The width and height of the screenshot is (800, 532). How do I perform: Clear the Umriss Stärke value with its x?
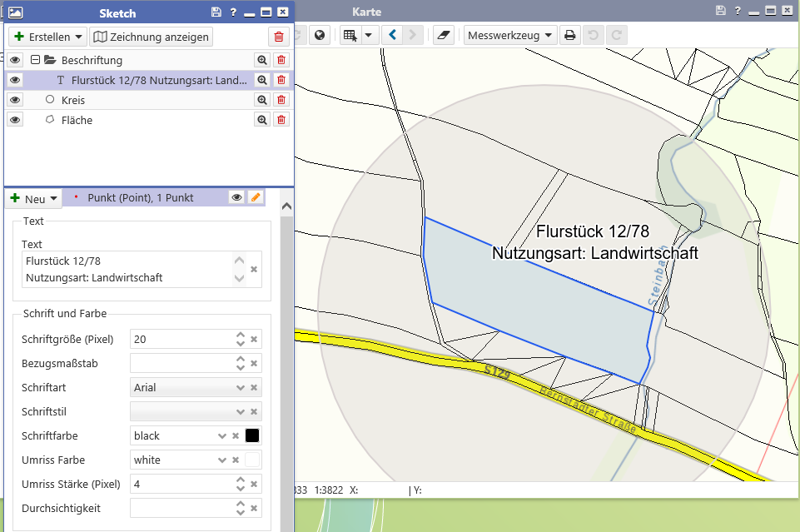254,484
